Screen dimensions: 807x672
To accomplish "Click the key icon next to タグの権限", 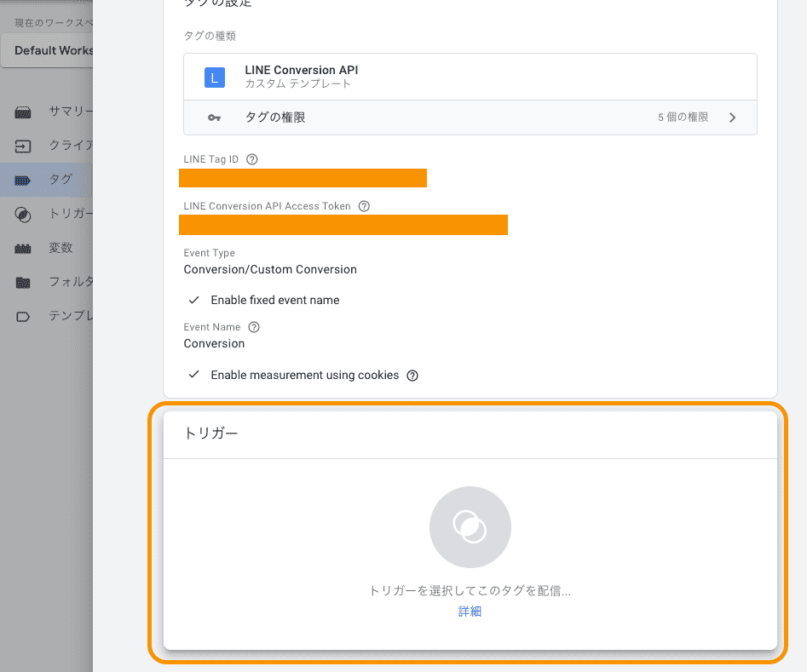I will (214, 118).
